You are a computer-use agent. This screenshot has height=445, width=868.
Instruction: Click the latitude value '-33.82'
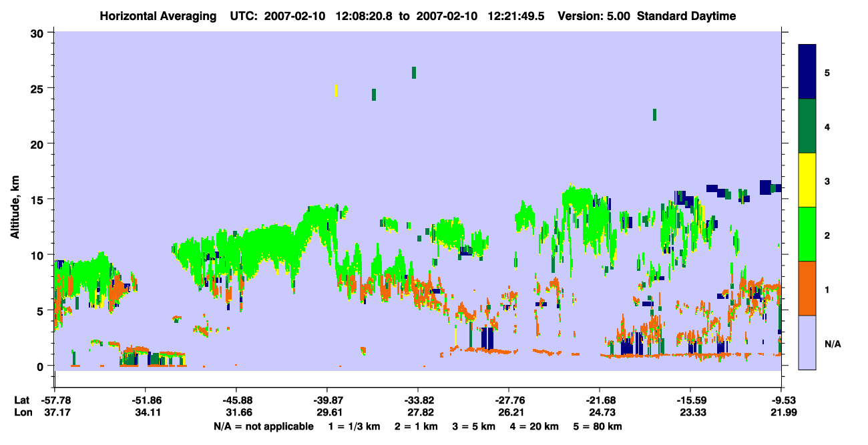point(418,400)
